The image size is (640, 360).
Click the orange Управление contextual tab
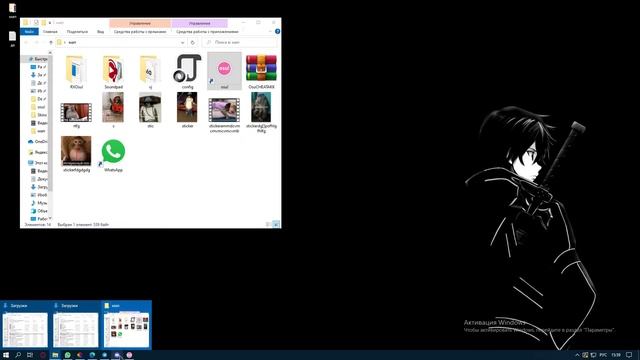tap(140, 23)
